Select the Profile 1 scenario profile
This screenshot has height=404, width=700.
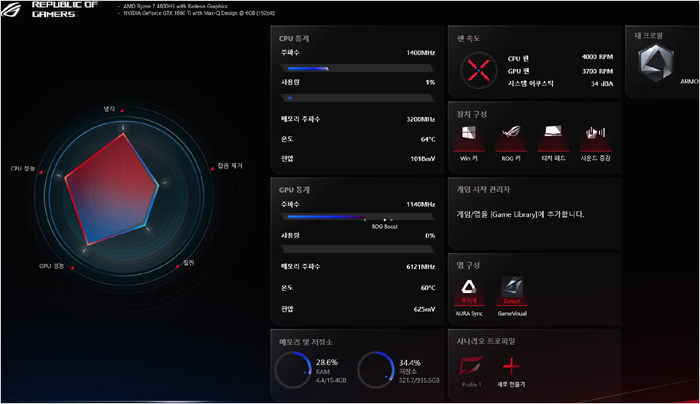(471, 367)
